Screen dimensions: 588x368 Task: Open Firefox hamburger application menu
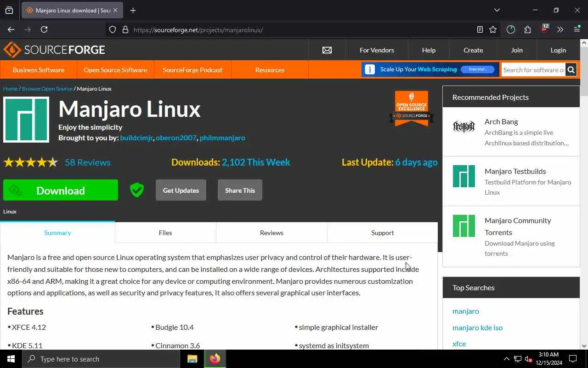[577, 29]
